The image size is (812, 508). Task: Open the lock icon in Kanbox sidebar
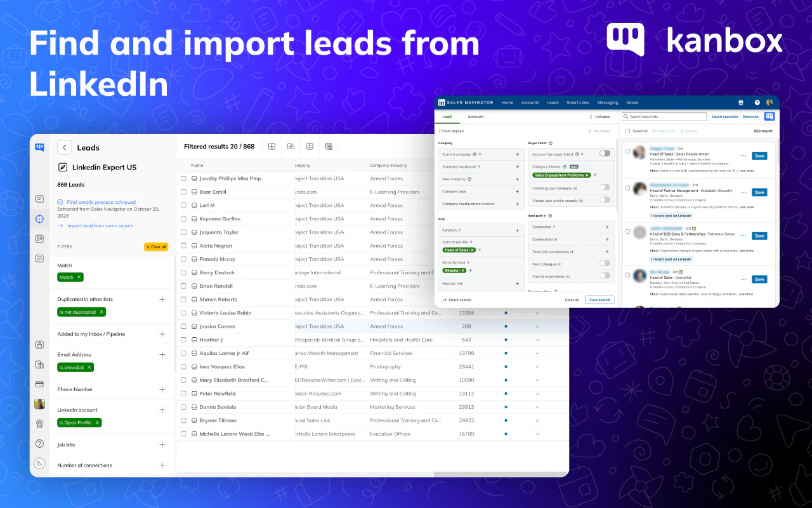[39, 345]
